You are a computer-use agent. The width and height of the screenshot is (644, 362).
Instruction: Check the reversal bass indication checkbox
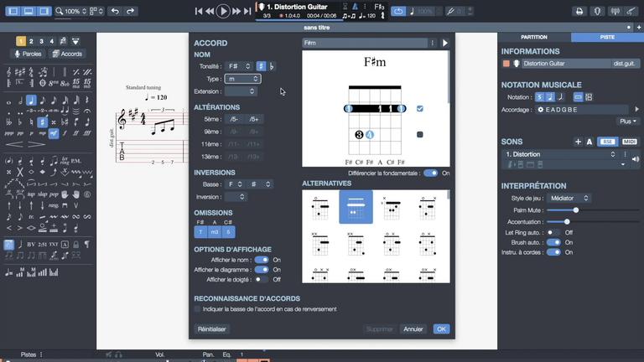pos(198,309)
